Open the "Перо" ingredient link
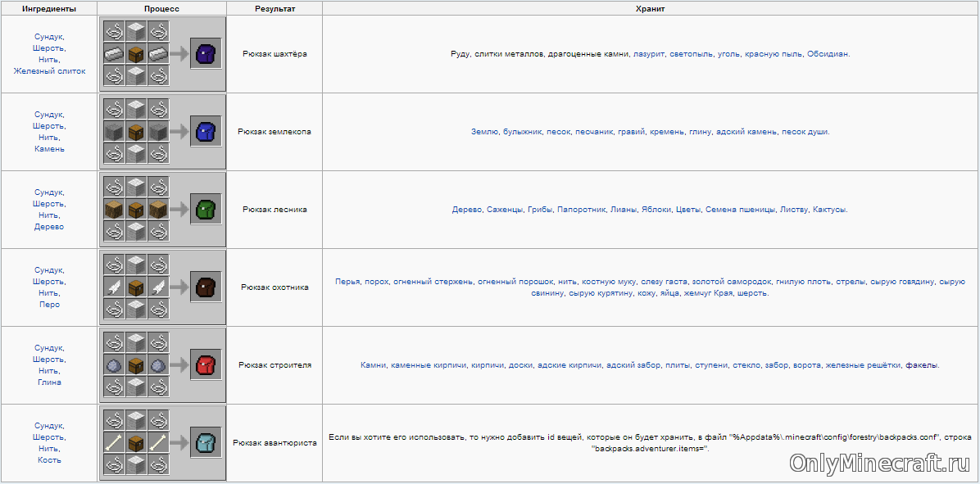Screen dimensions: 980x484 point(49,305)
